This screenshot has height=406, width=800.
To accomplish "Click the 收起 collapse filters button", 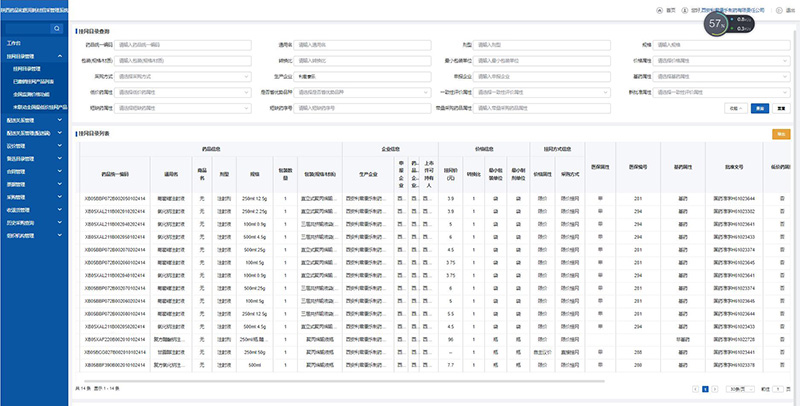I will pyautogui.click(x=735, y=106).
